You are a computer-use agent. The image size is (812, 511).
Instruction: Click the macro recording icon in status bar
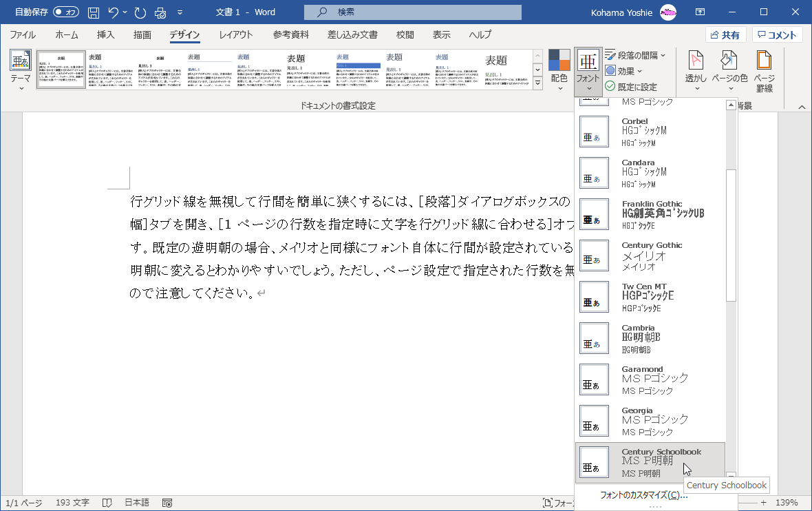tap(167, 503)
